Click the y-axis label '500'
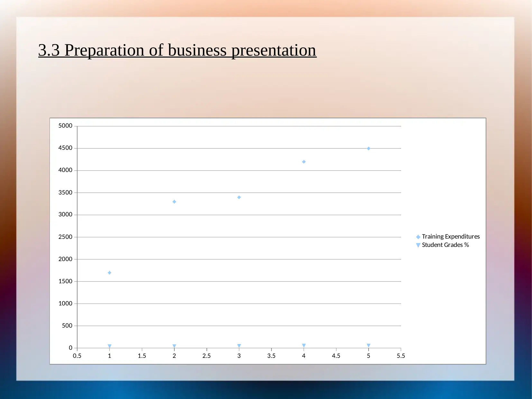Image resolution: width=532 pixels, height=399 pixels. [x=67, y=326]
